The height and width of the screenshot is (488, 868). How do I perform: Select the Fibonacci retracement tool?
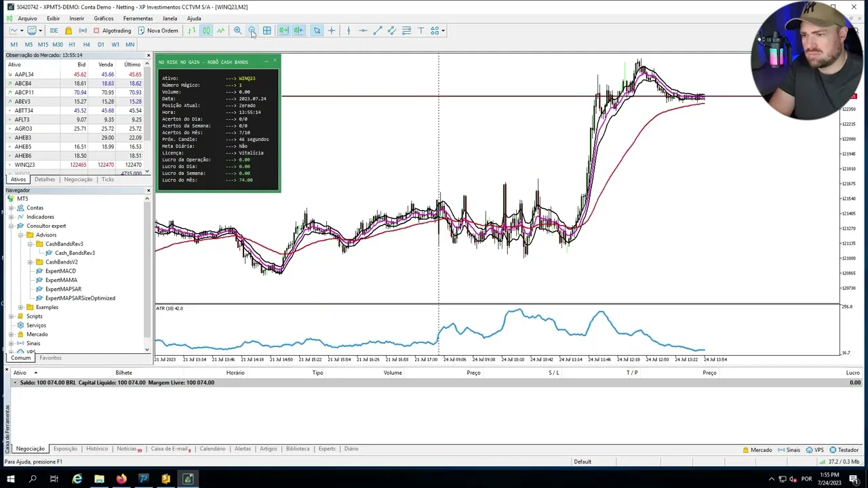(x=406, y=30)
